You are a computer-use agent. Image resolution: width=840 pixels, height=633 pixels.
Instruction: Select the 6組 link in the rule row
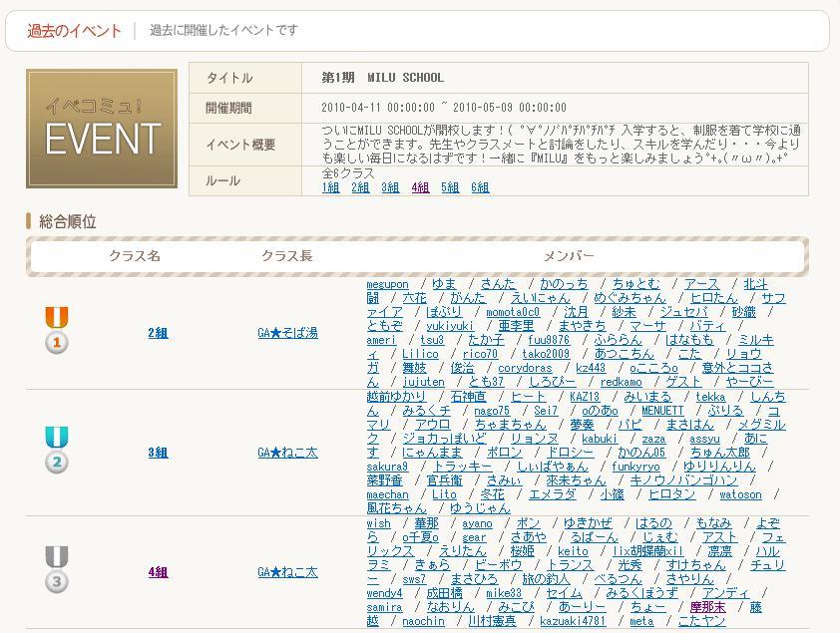(480, 187)
